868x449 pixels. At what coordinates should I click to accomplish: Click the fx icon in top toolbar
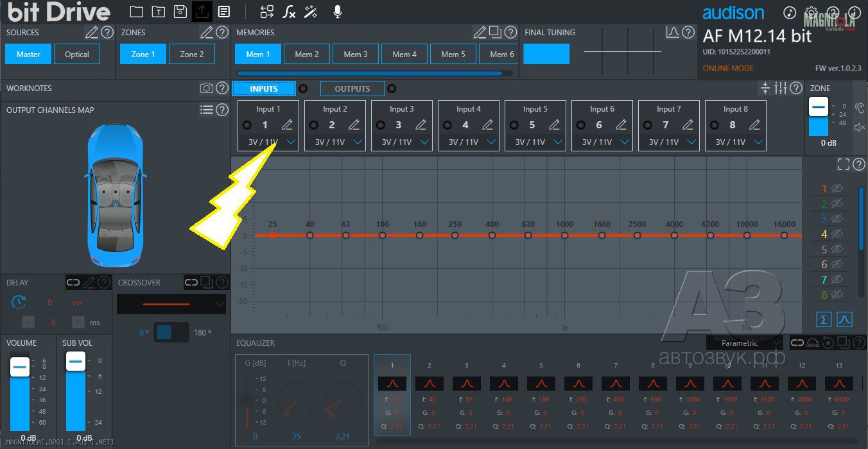coord(290,12)
